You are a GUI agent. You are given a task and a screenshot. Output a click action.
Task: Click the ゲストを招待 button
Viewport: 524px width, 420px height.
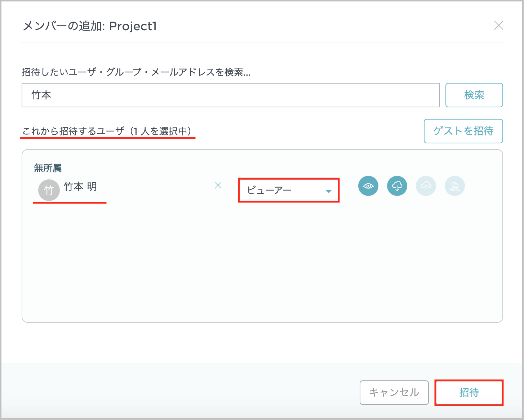point(463,131)
